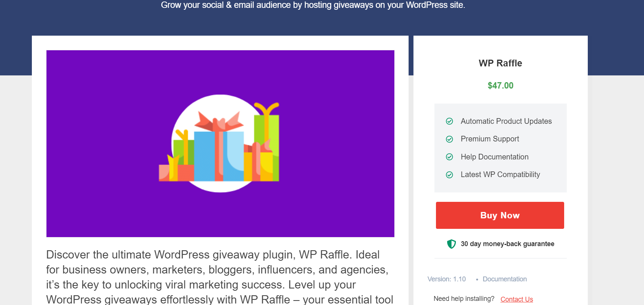Click the checkmark icon beside Automatic Product Updates
This screenshot has width=644, height=305.
point(449,121)
